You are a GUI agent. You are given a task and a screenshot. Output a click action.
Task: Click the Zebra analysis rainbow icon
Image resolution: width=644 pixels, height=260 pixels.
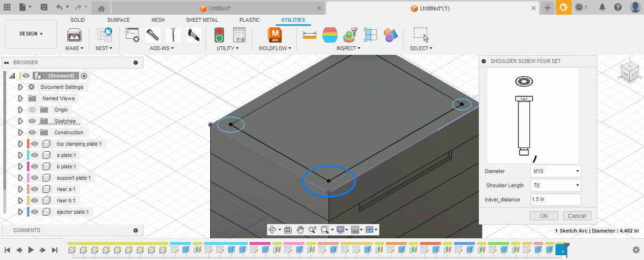tap(330, 35)
